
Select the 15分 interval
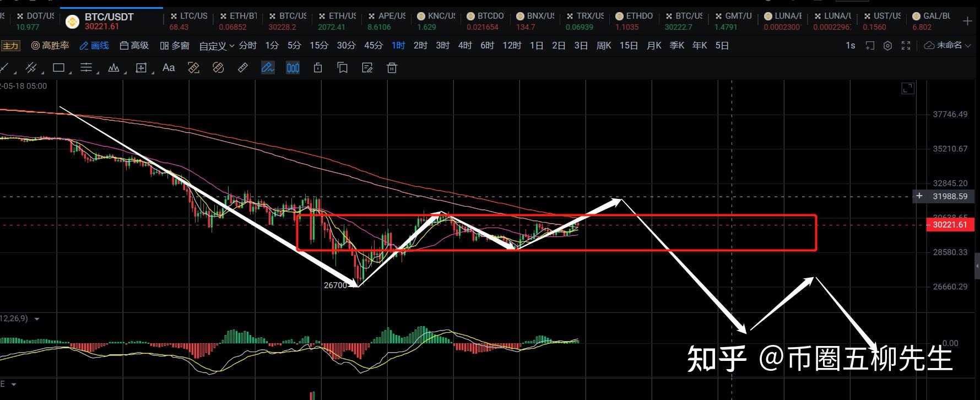tap(318, 45)
